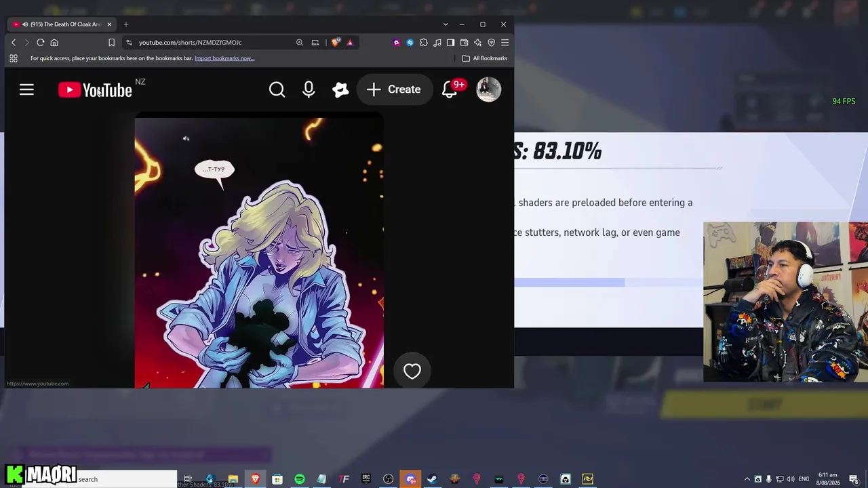The image size is (868, 488).
Task: Open the volume control in system tray
Action: coord(791,479)
